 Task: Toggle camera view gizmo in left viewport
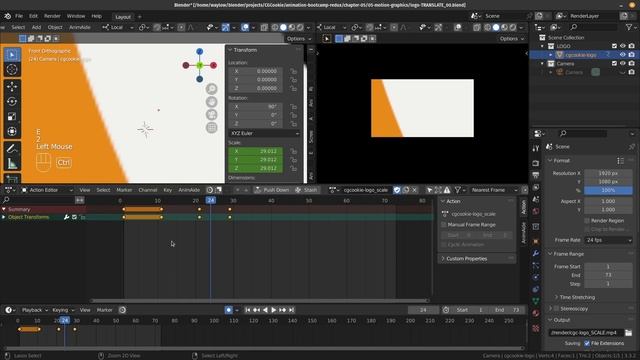click(x=211, y=115)
